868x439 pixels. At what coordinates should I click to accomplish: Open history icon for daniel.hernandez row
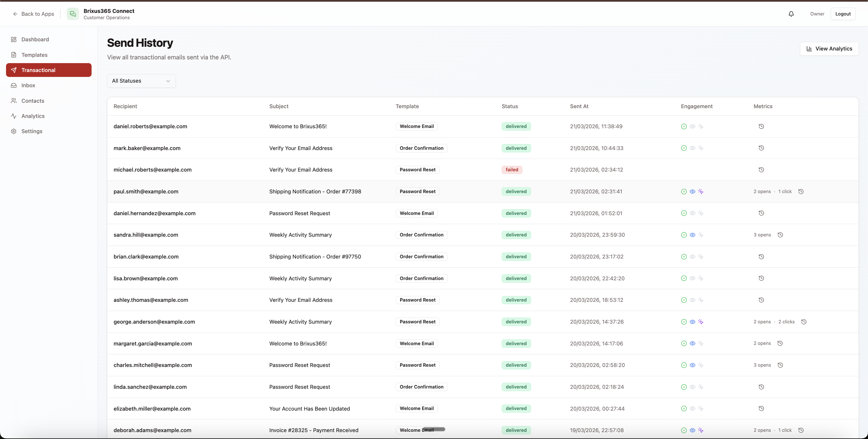(761, 213)
